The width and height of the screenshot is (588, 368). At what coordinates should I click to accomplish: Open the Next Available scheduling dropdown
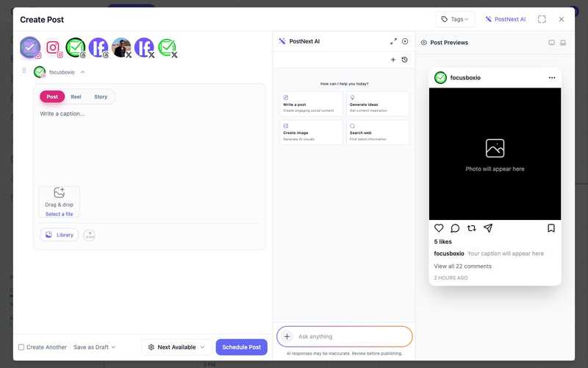coord(176,347)
